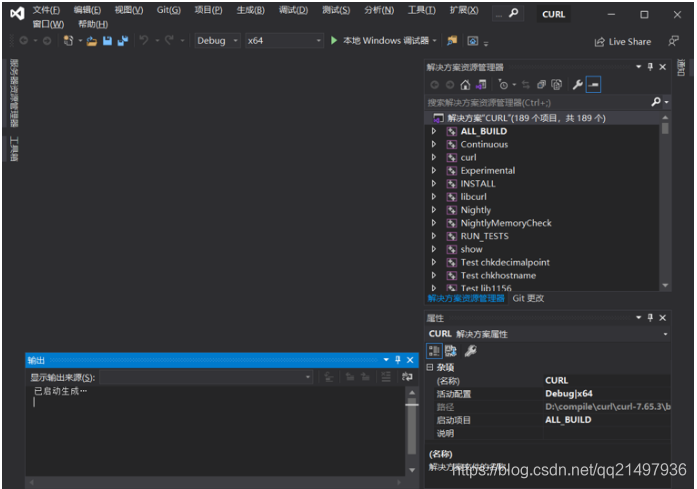Toggle word wrap in Output panel
Image resolution: width=697 pixels, height=489 pixels.
click(407, 377)
